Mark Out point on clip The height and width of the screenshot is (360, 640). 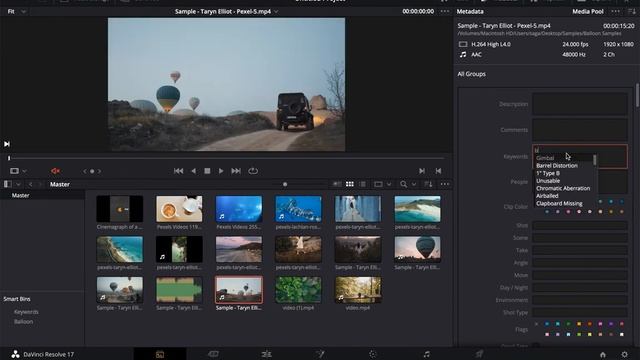point(438,171)
